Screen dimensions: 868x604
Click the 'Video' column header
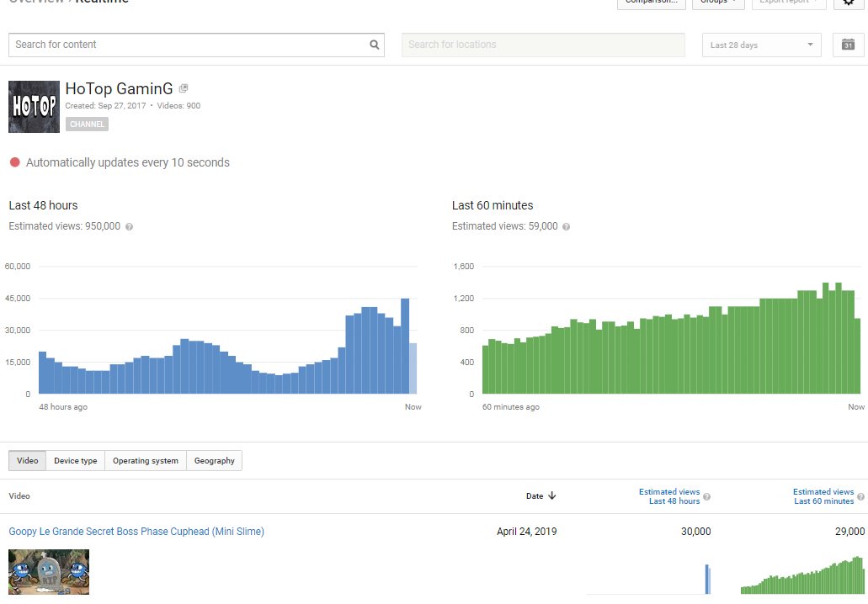pos(19,496)
